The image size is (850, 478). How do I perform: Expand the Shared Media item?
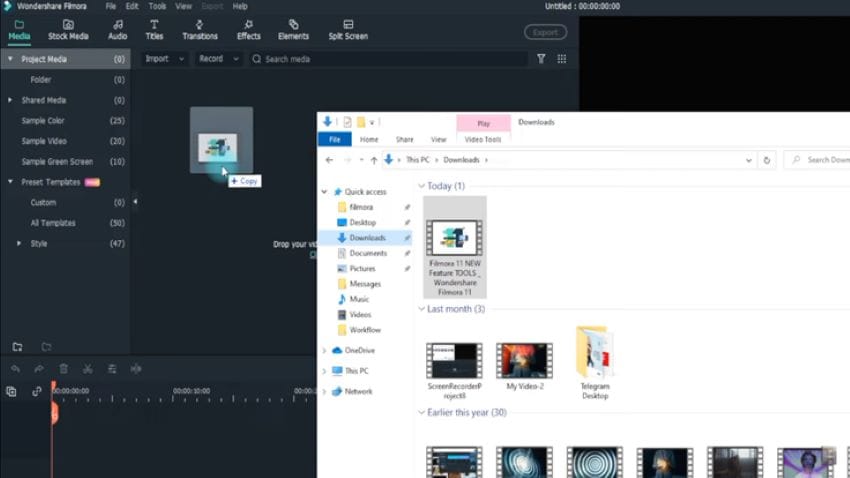click(x=10, y=100)
